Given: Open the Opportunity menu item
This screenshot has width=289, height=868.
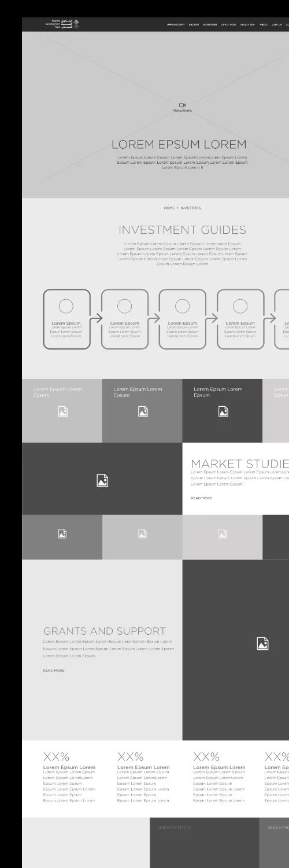Looking at the screenshot, I should pos(176,25).
